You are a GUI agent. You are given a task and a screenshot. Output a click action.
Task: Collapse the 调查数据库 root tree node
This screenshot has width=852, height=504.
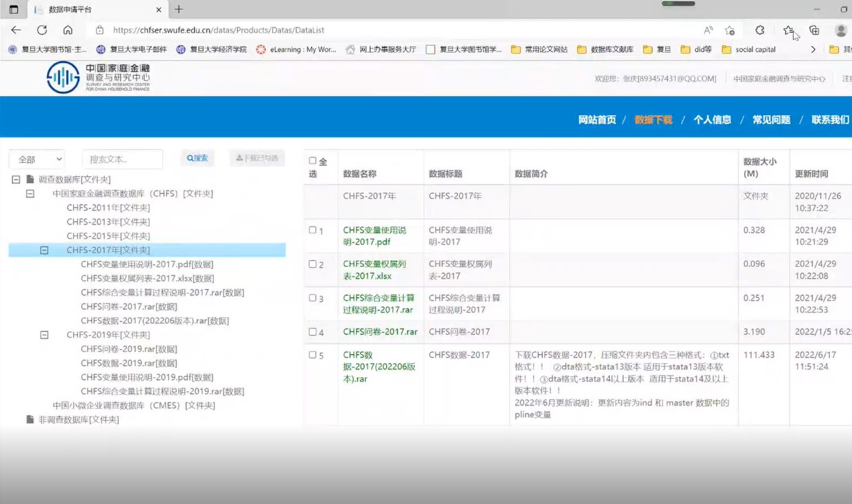pos(16,180)
